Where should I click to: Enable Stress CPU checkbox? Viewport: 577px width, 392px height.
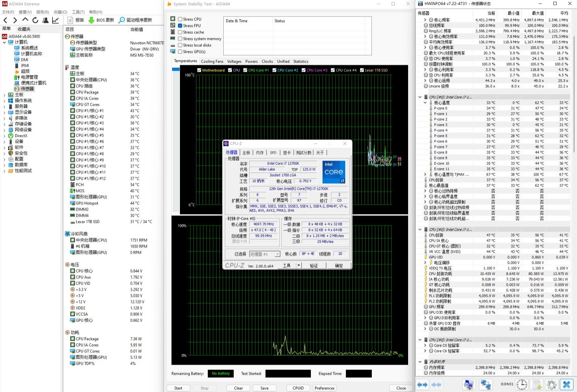tap(180, 19)
